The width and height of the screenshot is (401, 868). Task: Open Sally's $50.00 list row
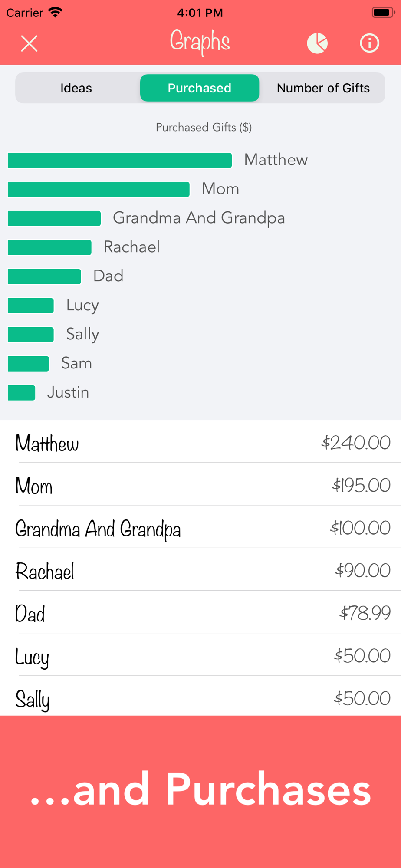click(200, 697)
